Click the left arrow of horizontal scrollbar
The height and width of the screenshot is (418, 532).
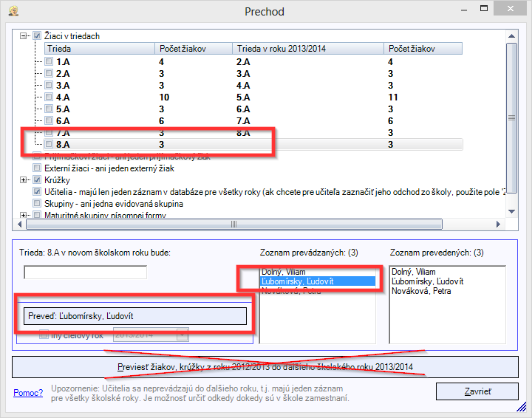click(x=20, y=224)
